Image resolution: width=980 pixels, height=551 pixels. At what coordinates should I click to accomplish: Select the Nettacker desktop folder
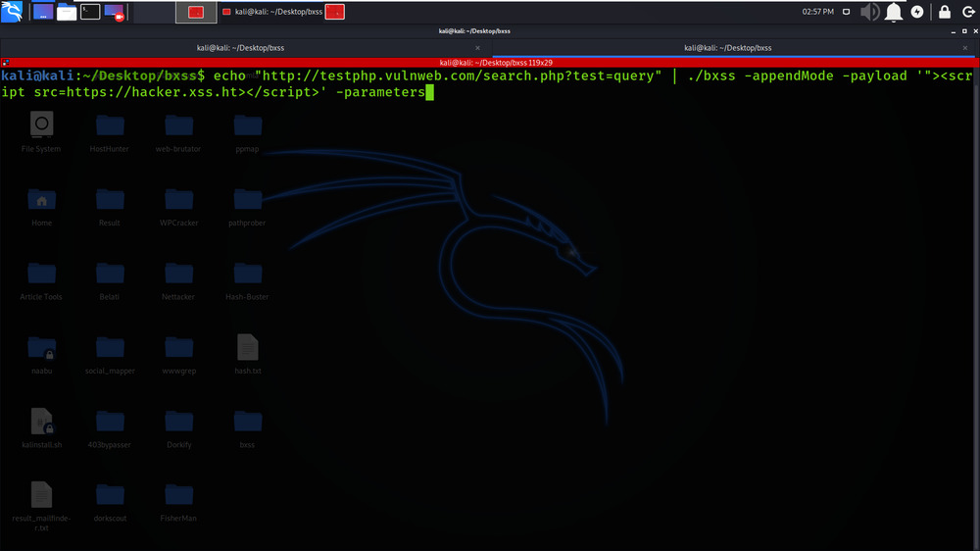pos(178,280)
